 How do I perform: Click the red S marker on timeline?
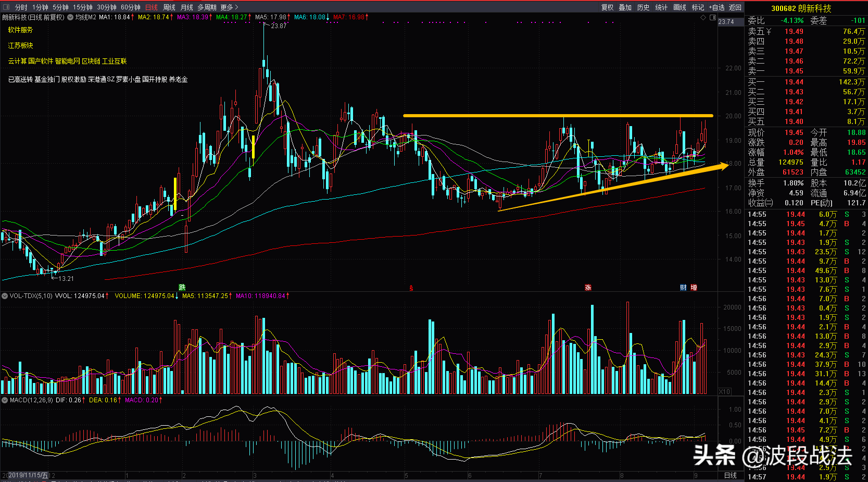(411, 288)
